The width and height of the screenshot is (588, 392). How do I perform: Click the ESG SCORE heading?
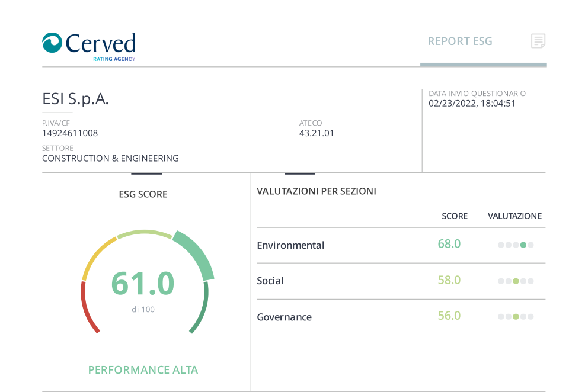click(143, 194)
